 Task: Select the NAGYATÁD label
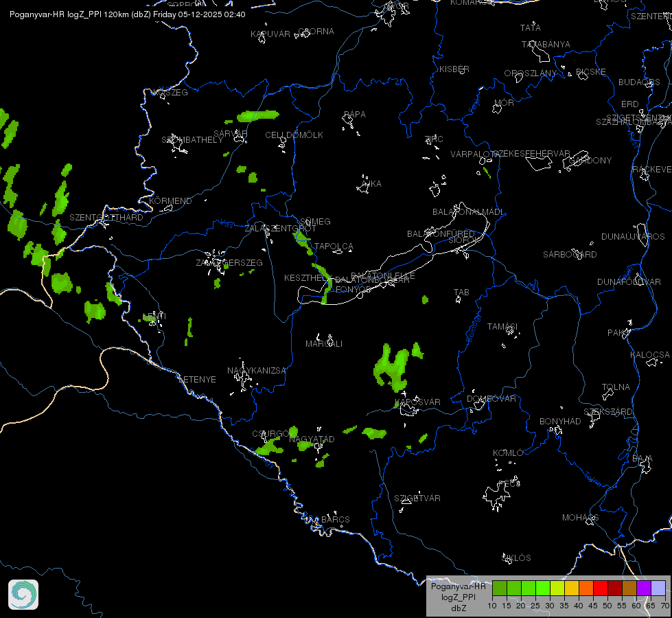[312, 439]
